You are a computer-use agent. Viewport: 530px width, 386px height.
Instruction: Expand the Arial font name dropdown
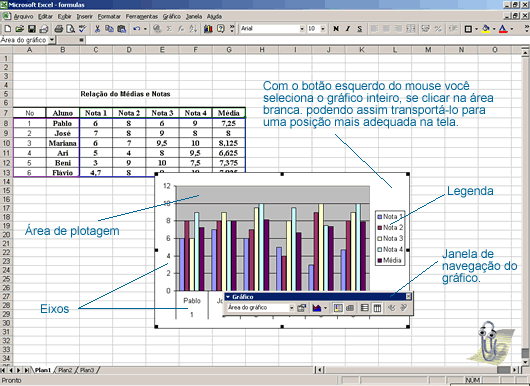[302, 29]
